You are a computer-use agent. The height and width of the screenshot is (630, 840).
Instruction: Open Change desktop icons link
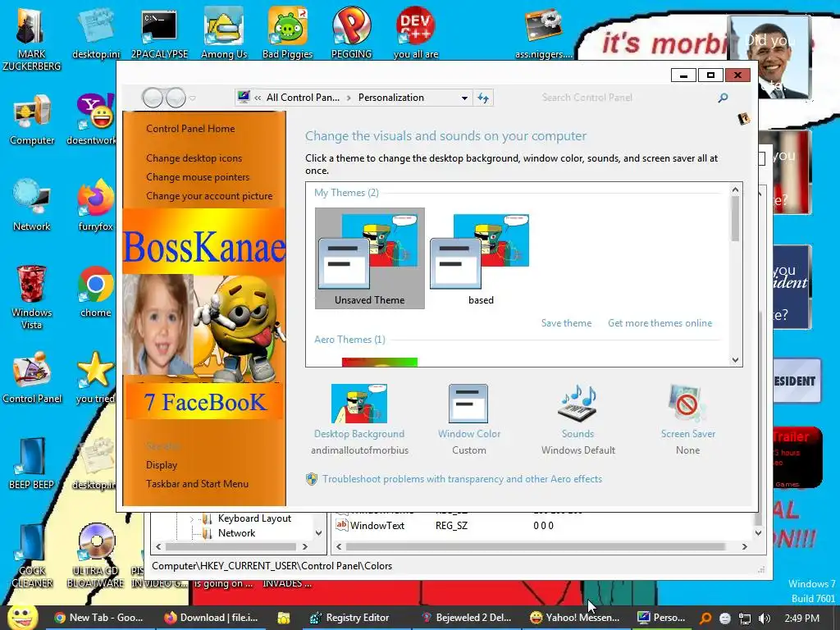(194, 158)
